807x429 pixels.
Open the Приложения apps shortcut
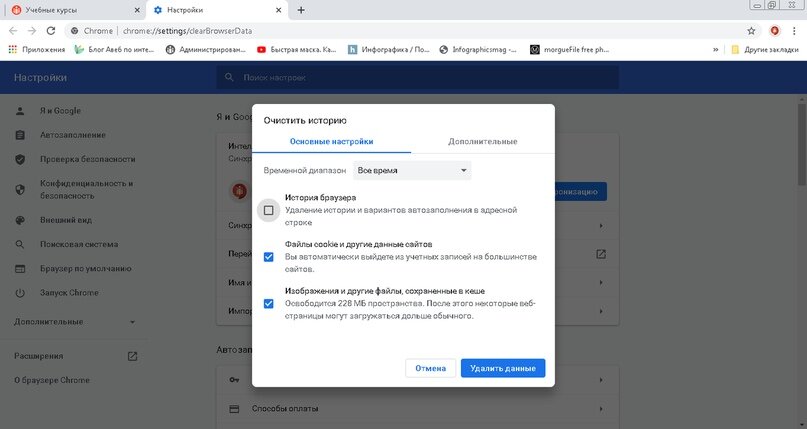pyautogui.click(x=37, y=50)
